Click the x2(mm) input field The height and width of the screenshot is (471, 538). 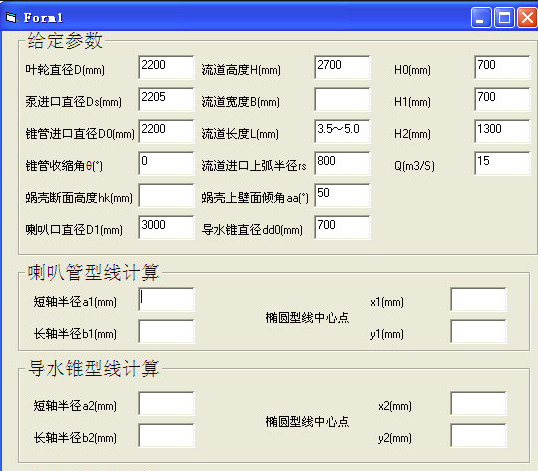pyautogui.click(x=478, y=403)
